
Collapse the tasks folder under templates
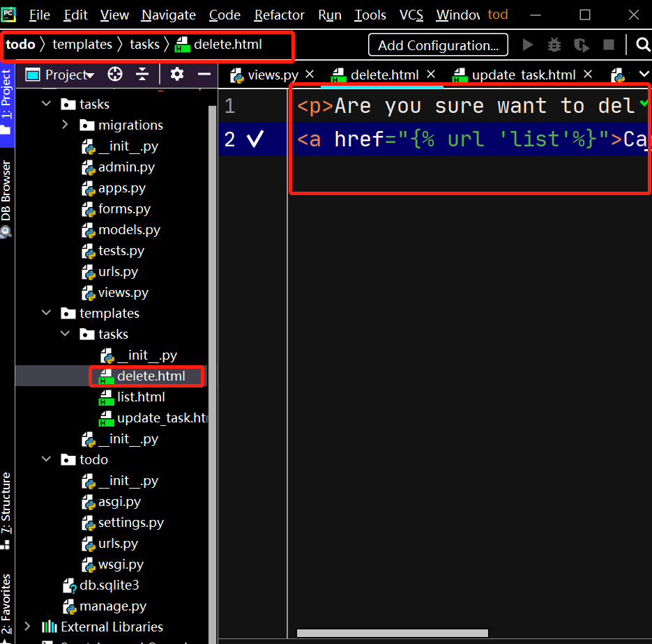pos(65,334)
